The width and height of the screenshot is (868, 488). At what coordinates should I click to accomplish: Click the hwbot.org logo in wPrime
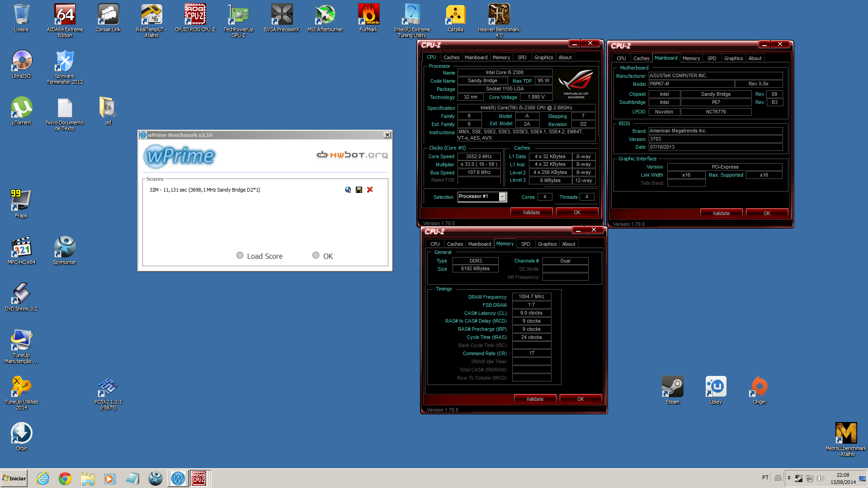click(352, 155)
